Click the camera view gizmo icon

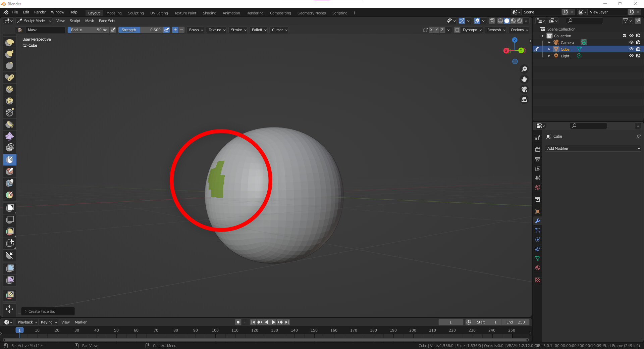[x=524, y=89]
